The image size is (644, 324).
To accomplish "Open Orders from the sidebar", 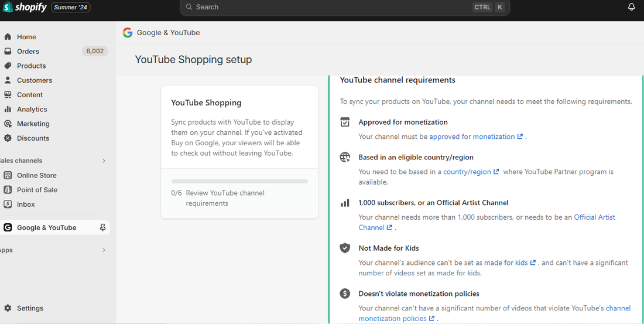I will coord(28,52).
